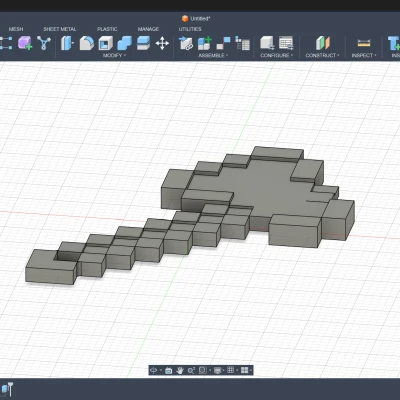
Task: Click the Grid and Snaps icon
Action: point(231,370)
